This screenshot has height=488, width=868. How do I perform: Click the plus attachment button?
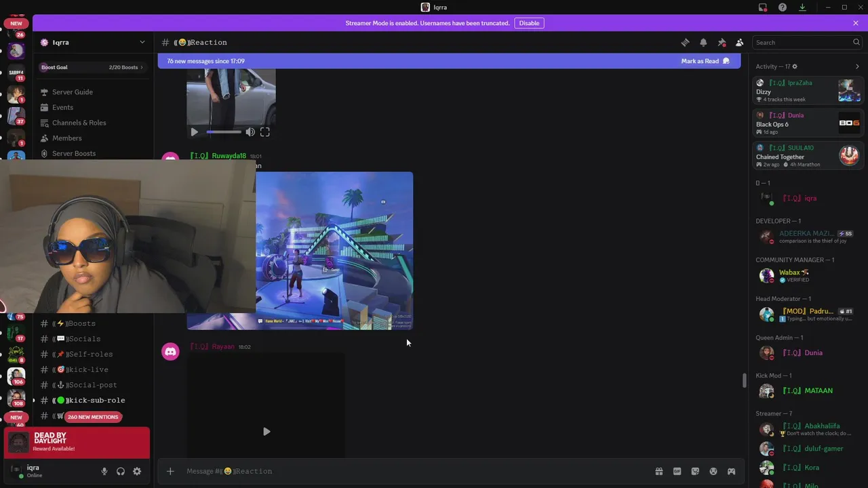coord(170,471)
